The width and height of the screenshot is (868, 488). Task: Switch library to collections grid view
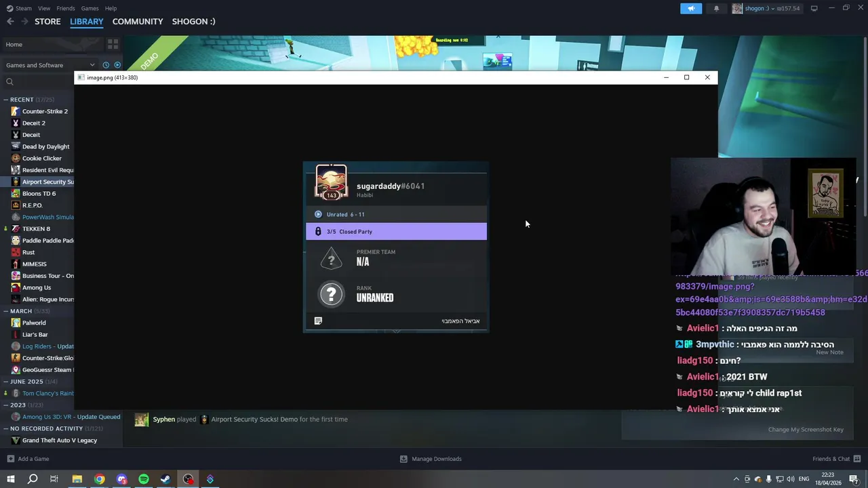113,44
